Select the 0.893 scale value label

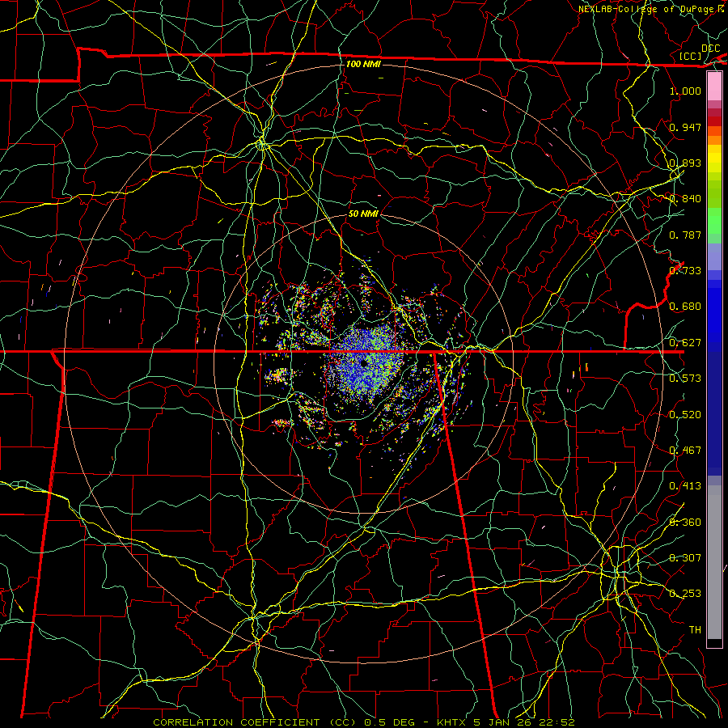click(x=685, y=163)
